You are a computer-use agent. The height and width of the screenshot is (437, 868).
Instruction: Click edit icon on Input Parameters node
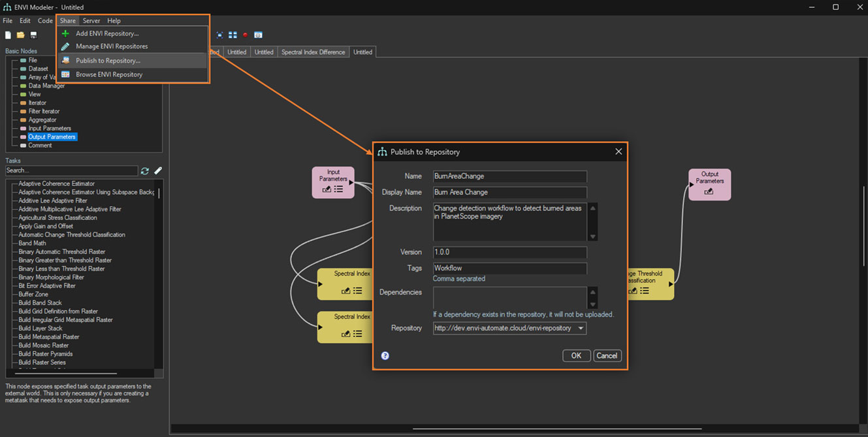tap(327, 189)
